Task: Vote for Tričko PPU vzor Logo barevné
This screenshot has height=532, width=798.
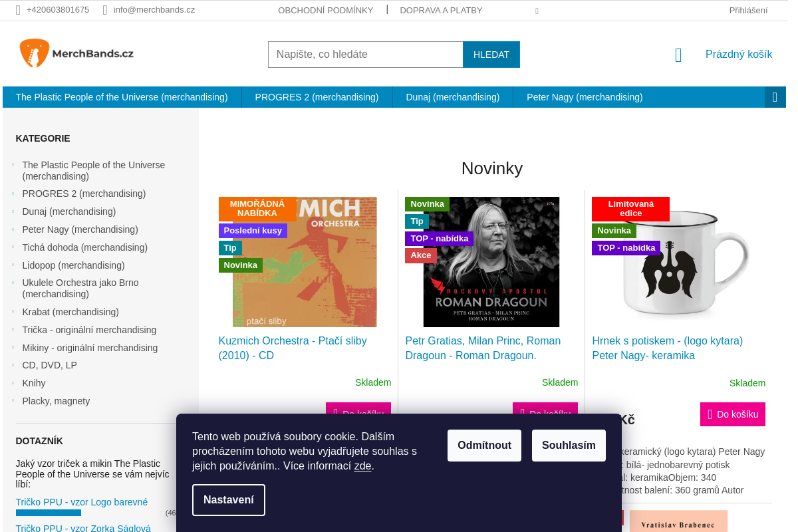Action: click(82, 502)
